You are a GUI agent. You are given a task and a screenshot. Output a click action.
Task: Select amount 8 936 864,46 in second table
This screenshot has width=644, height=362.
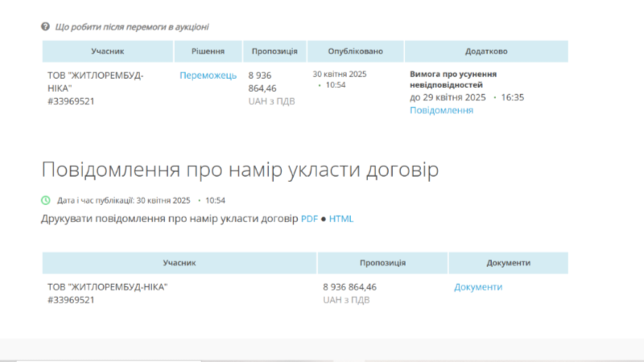[349, 287]
